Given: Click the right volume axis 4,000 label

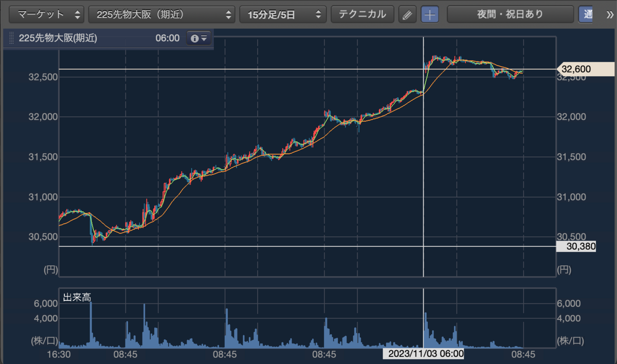Looking at the screenshot, I should click(569, 318).
